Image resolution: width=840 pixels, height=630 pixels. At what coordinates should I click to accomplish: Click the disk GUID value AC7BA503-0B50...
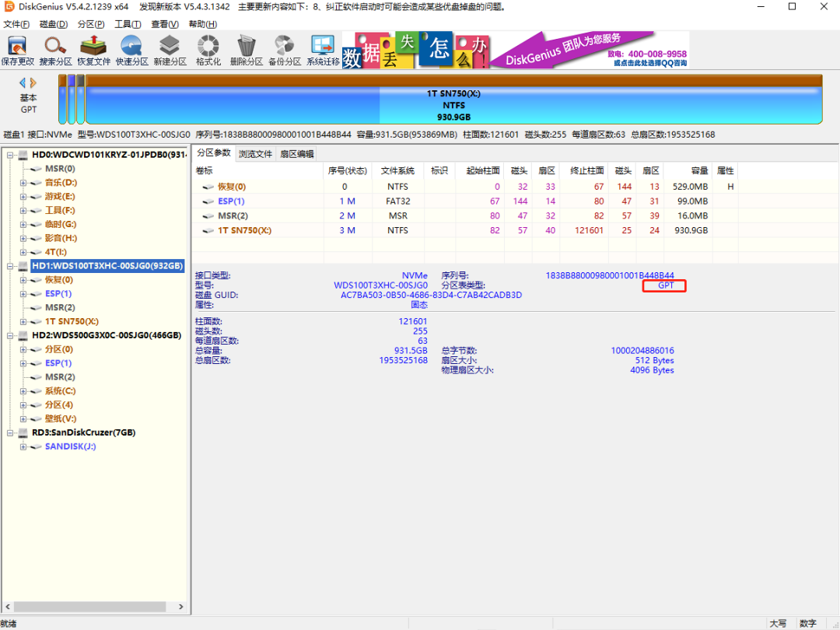pos(431,296)
